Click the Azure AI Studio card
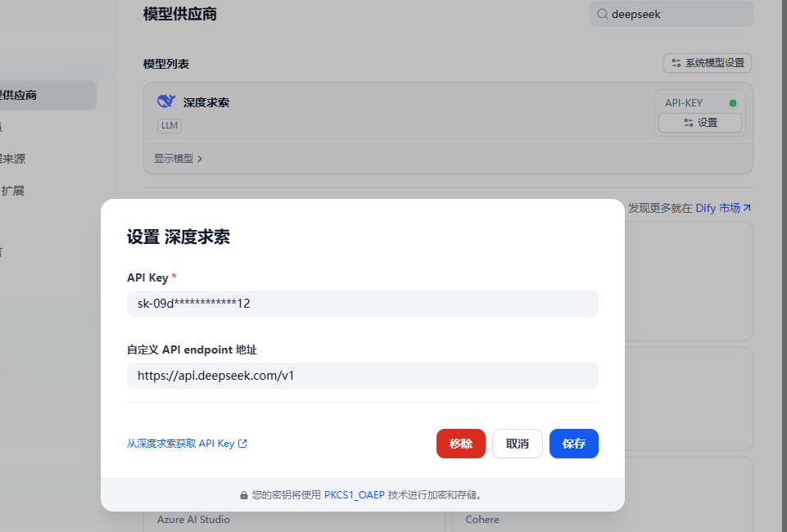The height and width of the screenshot is (532, 787). [294, 520]
